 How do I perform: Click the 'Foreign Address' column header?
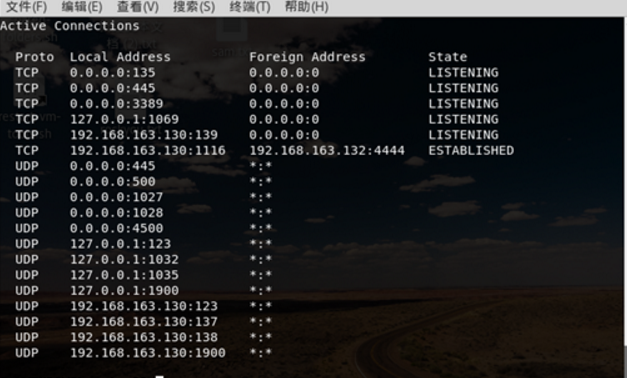click(x=307, y=57)
